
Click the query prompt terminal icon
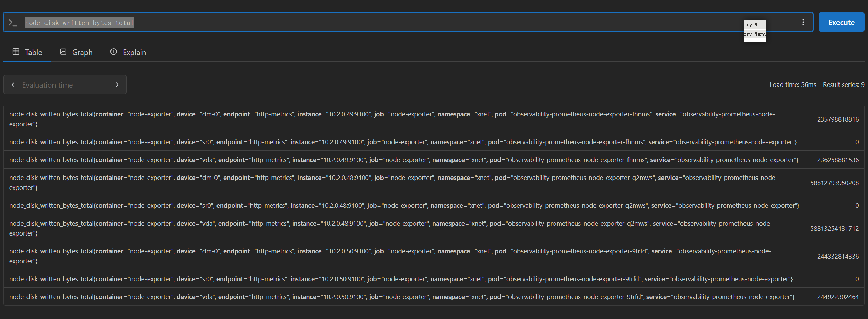(13, 23)
